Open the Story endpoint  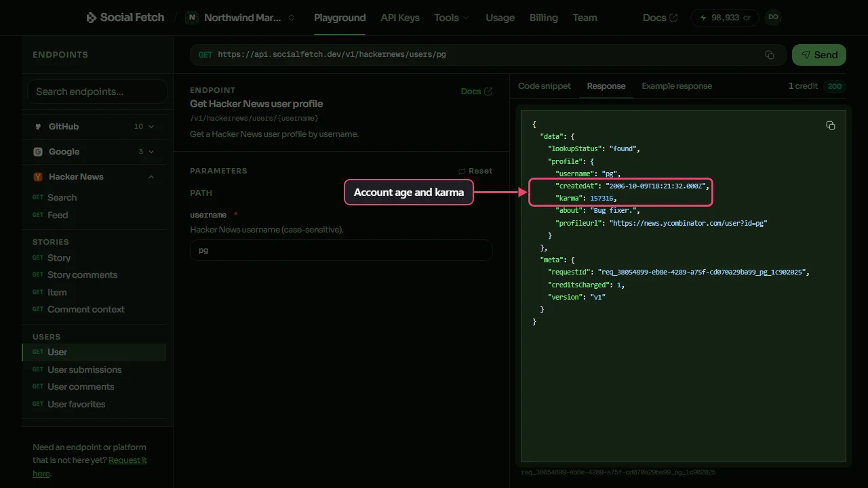point(94,258)
